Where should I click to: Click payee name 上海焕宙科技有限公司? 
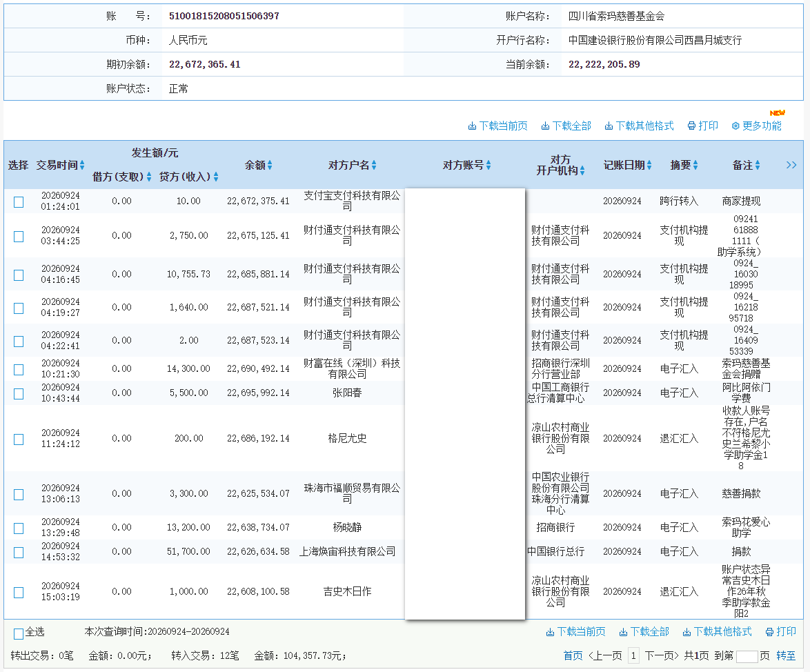[347, 552]
